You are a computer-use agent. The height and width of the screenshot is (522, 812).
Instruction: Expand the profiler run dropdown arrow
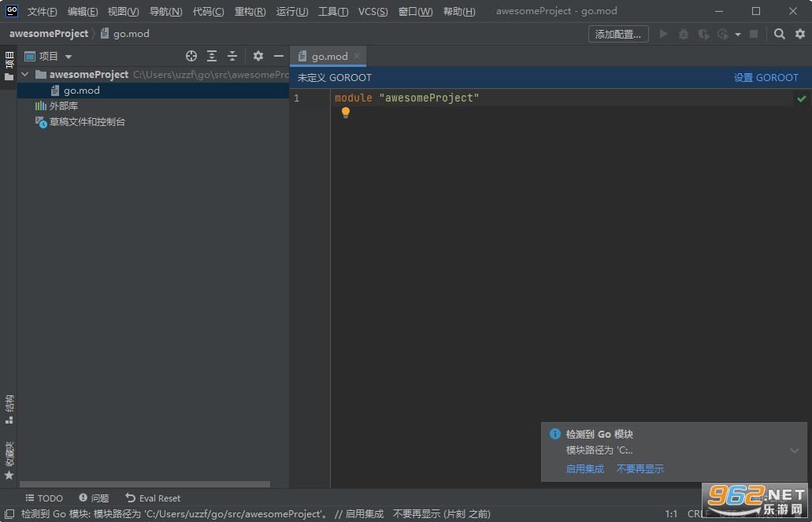pos(737,35)
